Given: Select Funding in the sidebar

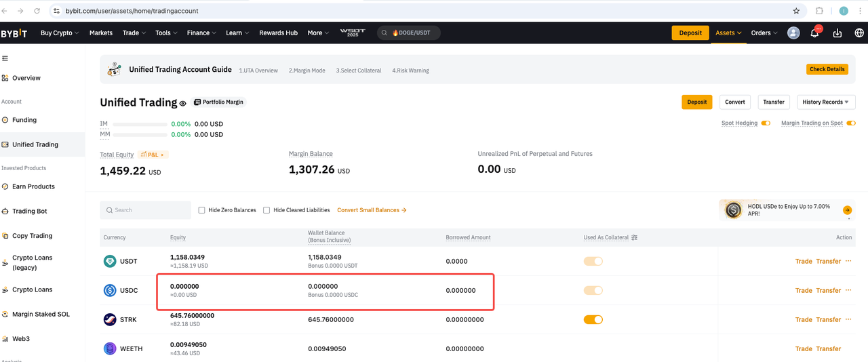Looking at the screenshot, I should click(x=24, y=120).
